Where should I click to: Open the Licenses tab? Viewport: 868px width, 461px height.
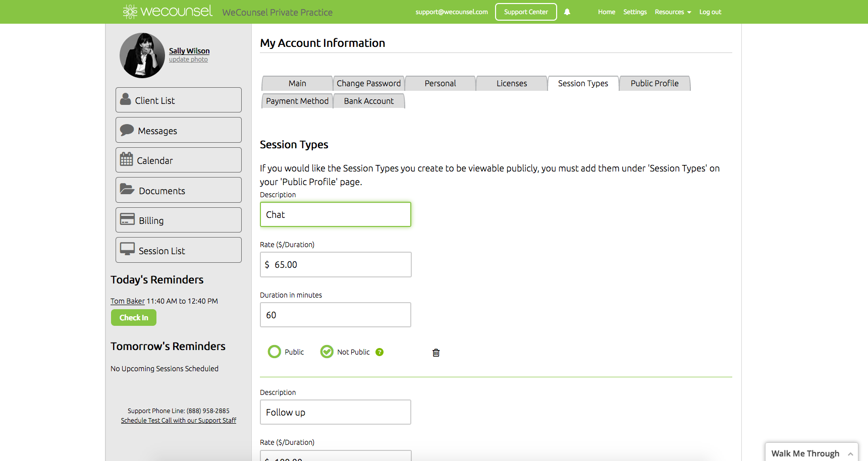tap(512, 83)
